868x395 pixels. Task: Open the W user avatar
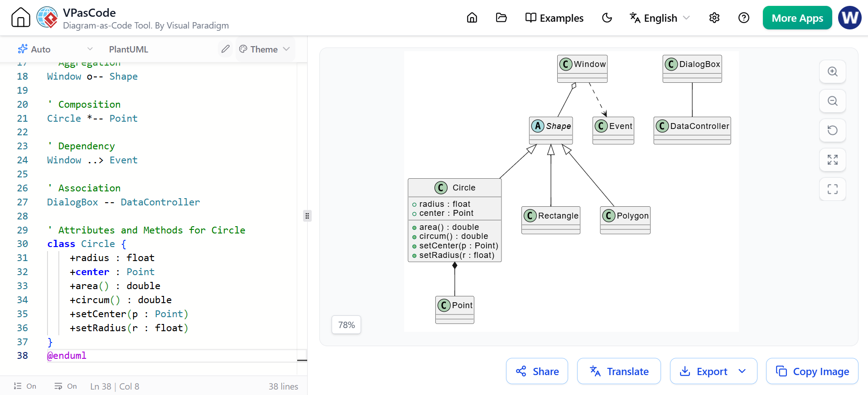(x=850, y=18)
